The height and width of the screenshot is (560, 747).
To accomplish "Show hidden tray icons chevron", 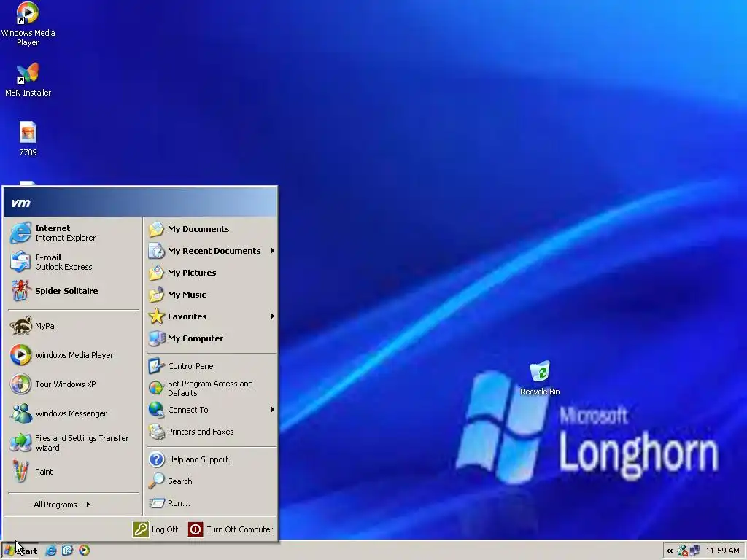I will pos(670,551).
